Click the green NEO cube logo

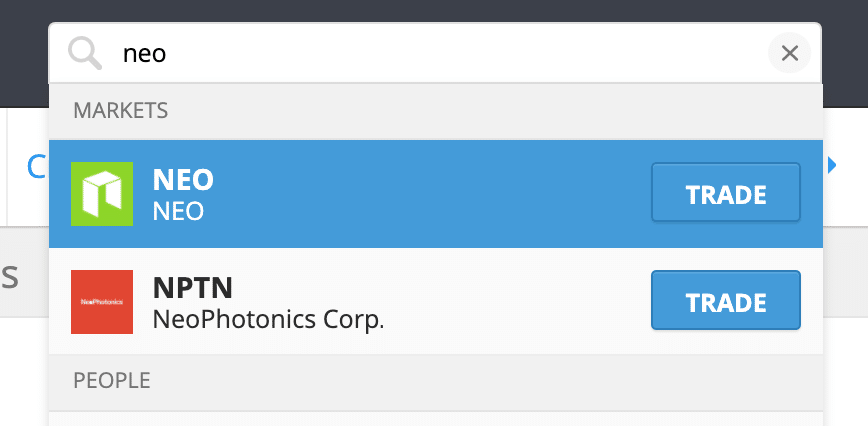tap(102, 194)
